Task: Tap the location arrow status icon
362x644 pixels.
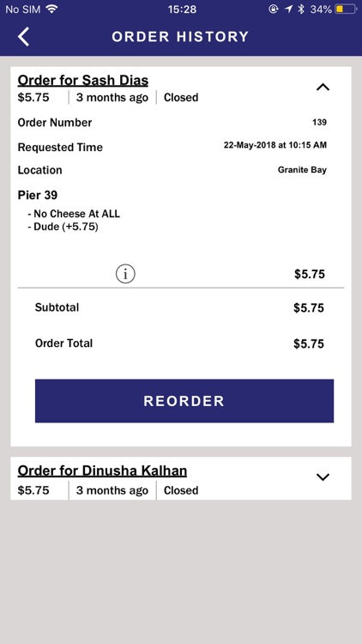Action: click(x=288, y=9)
